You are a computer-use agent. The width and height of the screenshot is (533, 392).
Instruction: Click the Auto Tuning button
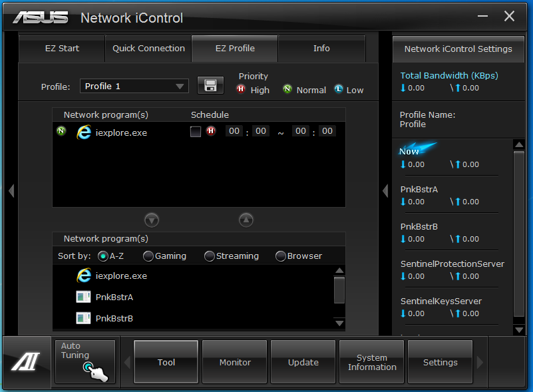[85, 362]
